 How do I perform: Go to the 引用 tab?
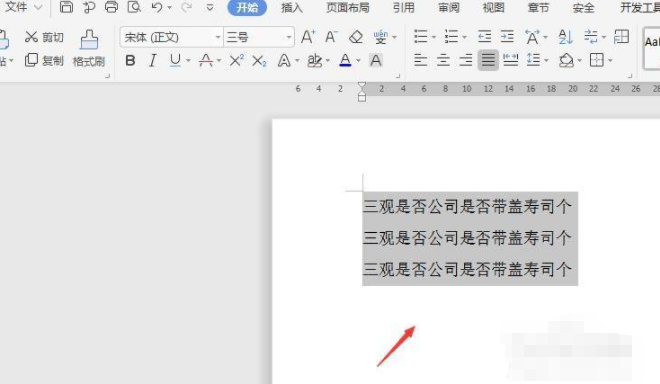pyautogui.click(x=403, y=8)
